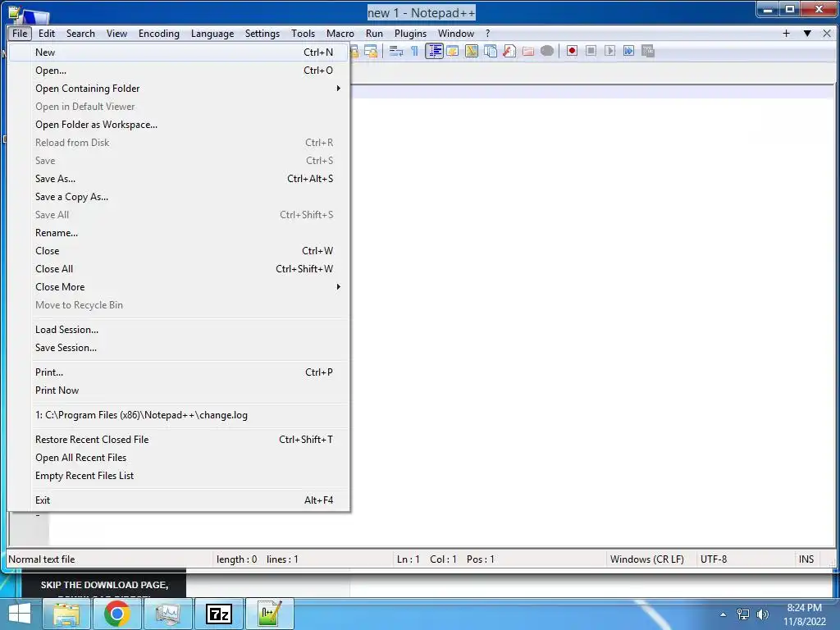The height and width of the screenshot is (630, 840).
Task: Choose Open... from the File menu
Action: (180, 71)
